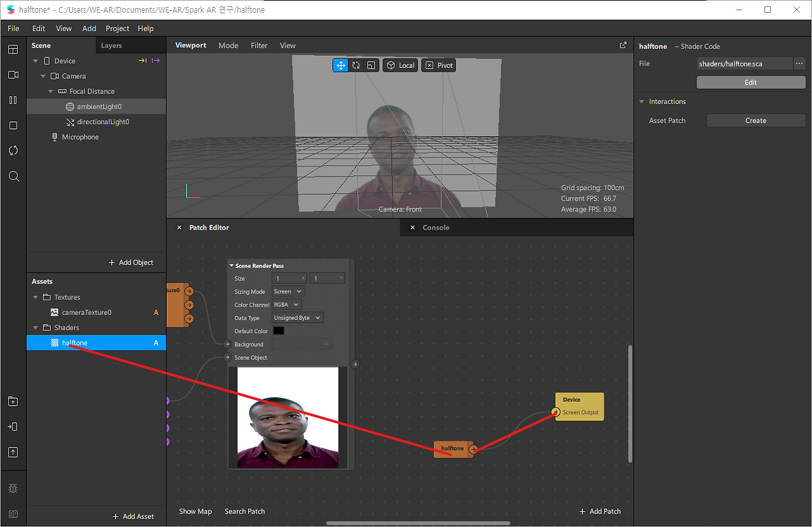The width and height of the screenshot is (812, 527).
Task: Collapse the Scene Render Pass patch
Action: 232,265
